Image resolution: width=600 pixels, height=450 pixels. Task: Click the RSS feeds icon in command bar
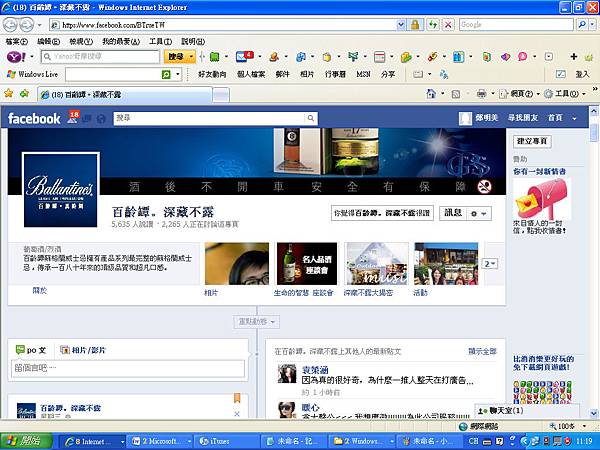point(456,94)
